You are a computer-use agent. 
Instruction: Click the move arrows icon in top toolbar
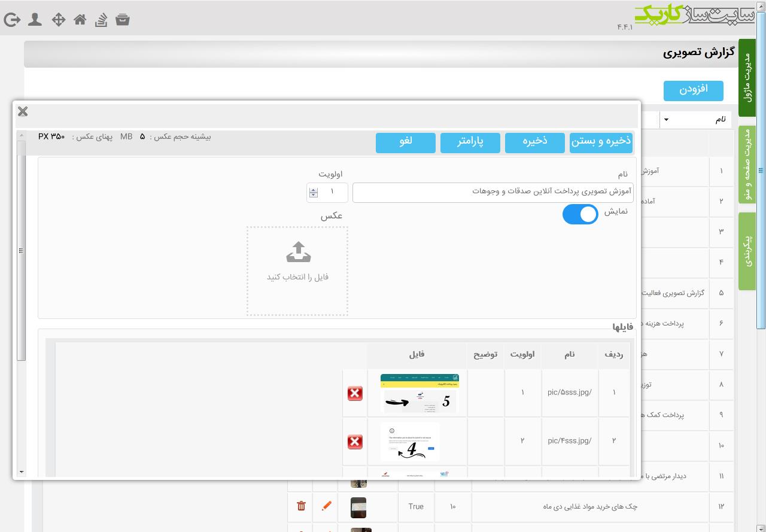(x=58, y=19)
